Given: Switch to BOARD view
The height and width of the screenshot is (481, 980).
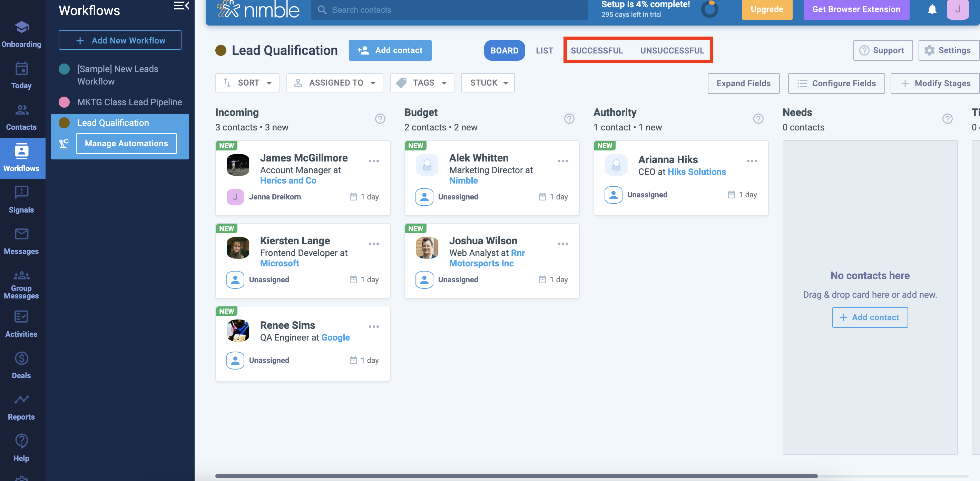Looking at the screenshot, I should tap(504, 51).
